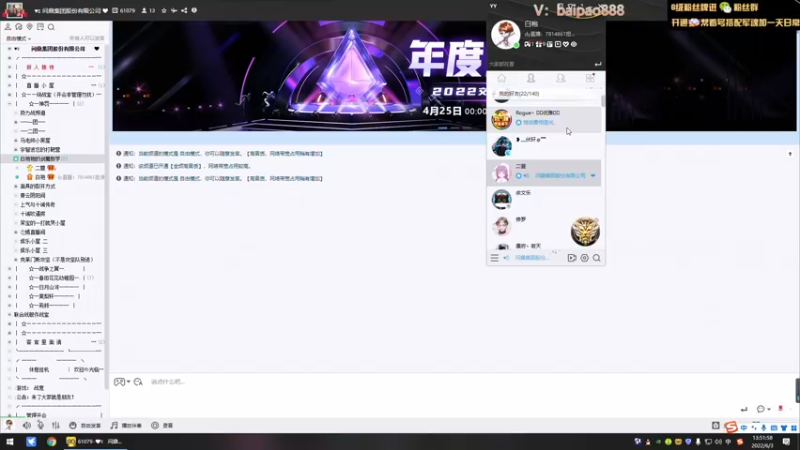Click the font settings icon in chat box
Viewport: 800px width, 450px height.
138,382
